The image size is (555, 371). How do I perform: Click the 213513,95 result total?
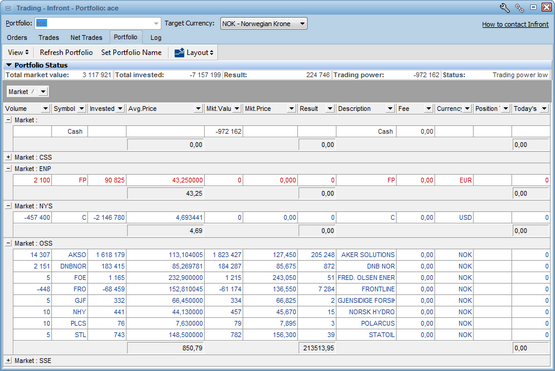317,348
